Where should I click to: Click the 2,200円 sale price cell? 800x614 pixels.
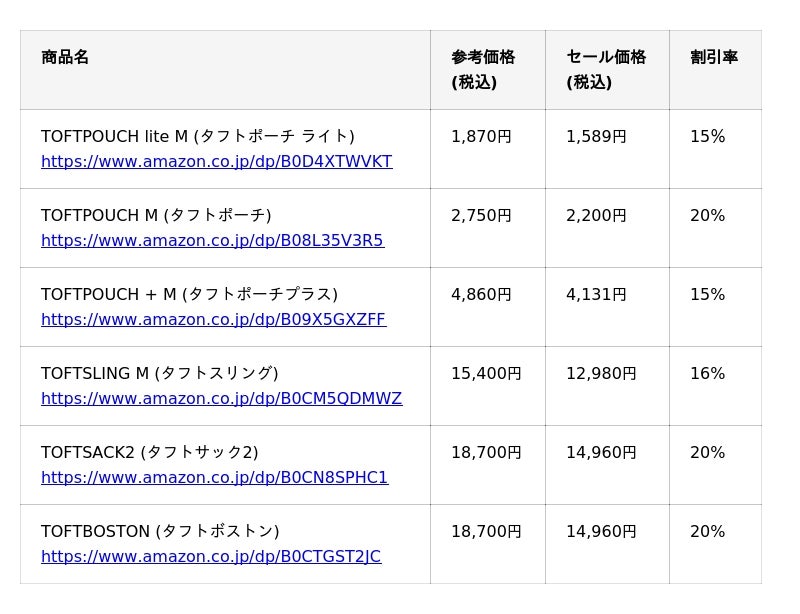click(x=596, y=215)
